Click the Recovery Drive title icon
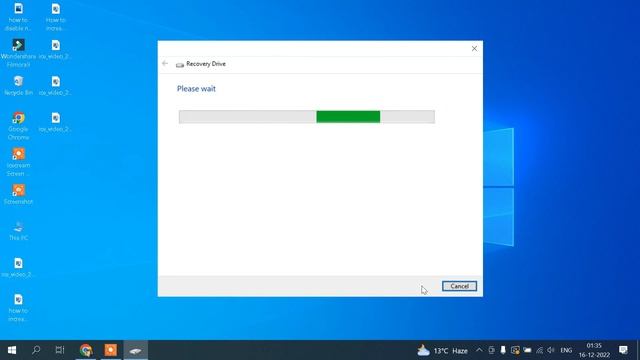640x360 pixels. point(180,64)
